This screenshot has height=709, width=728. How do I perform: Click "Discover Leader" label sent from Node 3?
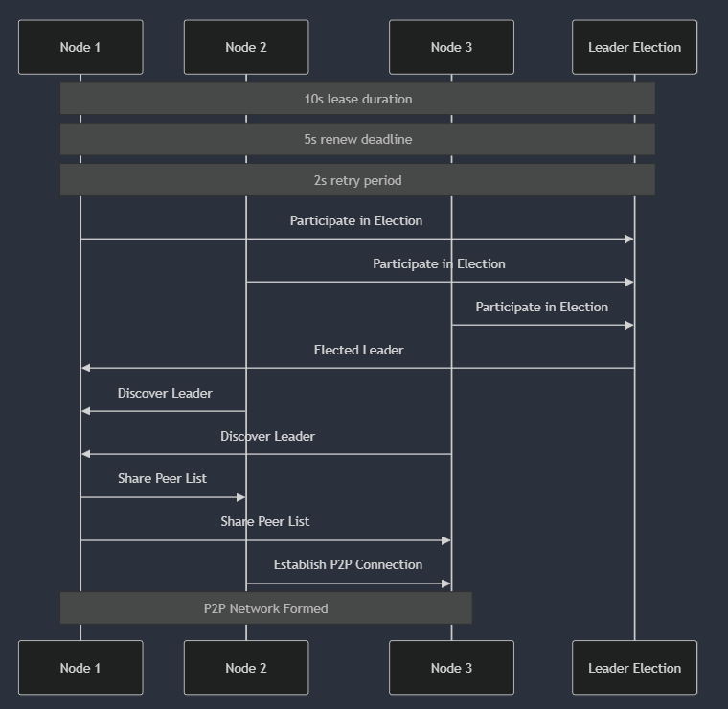[x=267, y=437]
